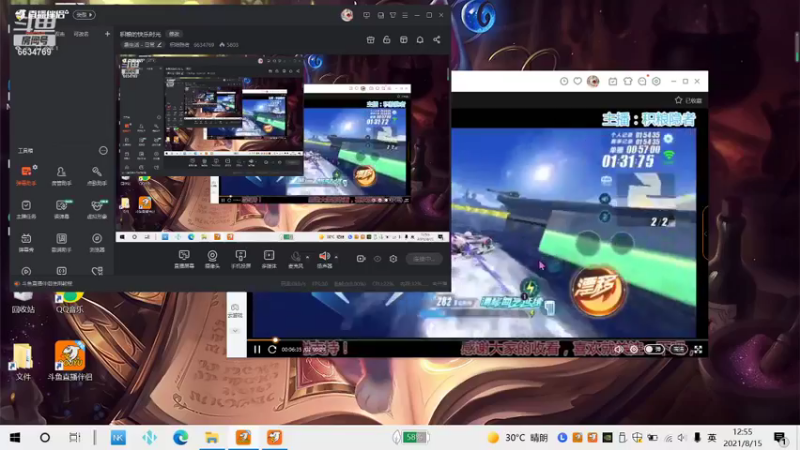The width and height of the screenshot is (800, 450).
Task: Expand the speaker device arrow
Action: click(x=336, y=257)
